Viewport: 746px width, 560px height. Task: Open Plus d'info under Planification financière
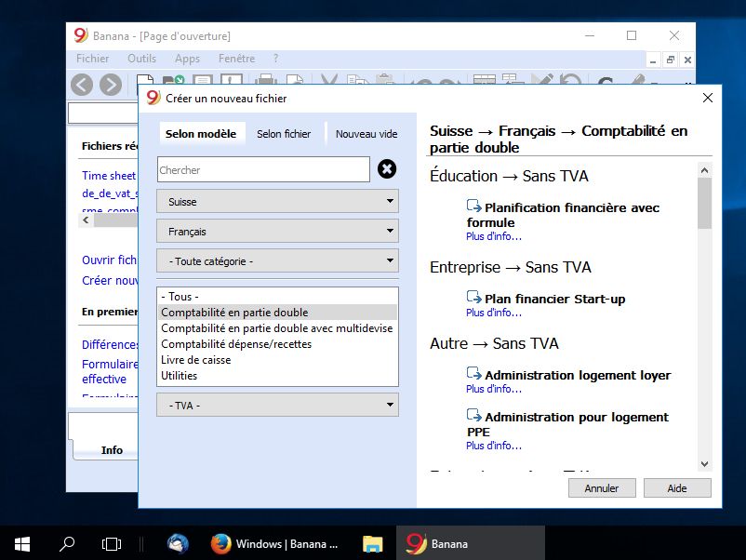[x=493, y=236]
